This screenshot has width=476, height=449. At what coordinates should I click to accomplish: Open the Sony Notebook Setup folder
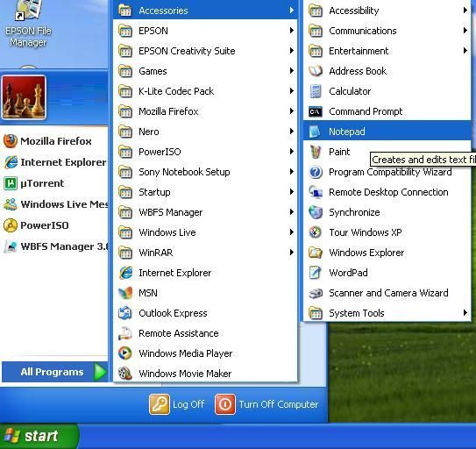click(x=205, y=172)
